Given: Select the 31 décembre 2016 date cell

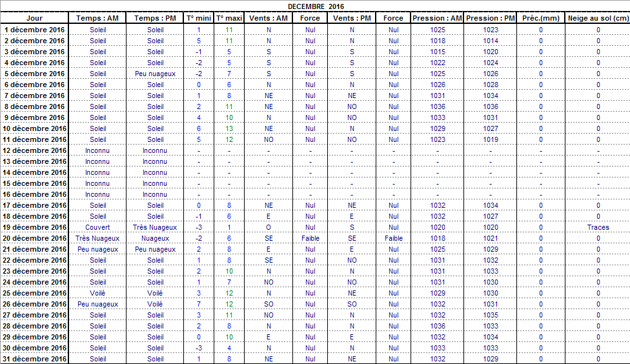Looking at the screenshot, I should point(35,359).
